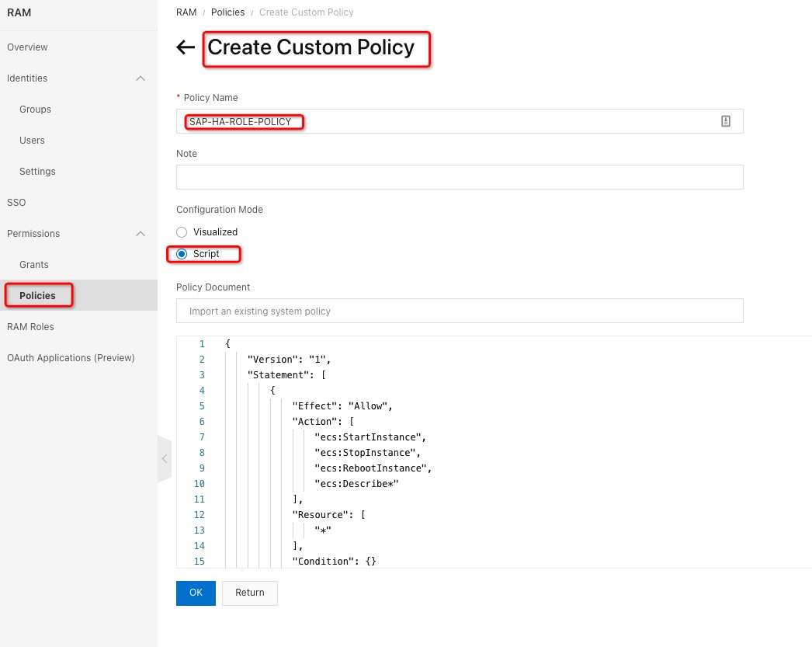Open Policies from the breadcrumb trail
Viewport: 812px width, 647px height.
tap(227, 12)
